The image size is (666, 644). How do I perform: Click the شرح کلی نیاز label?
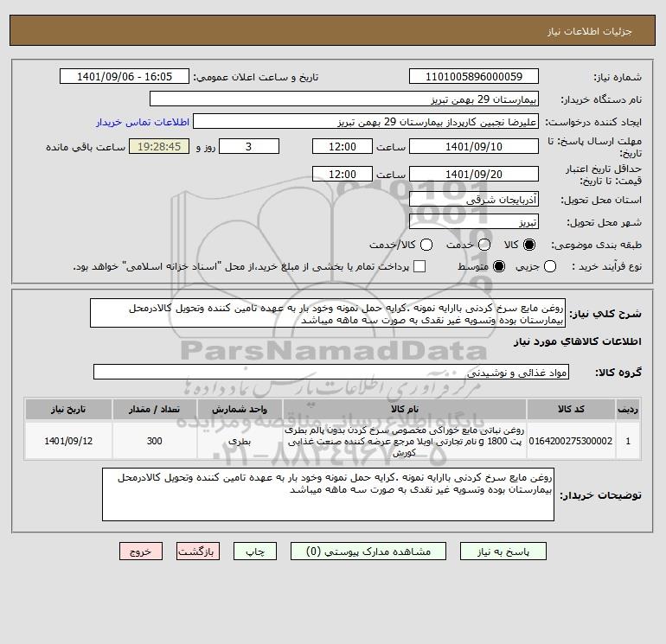pos(605,314)
